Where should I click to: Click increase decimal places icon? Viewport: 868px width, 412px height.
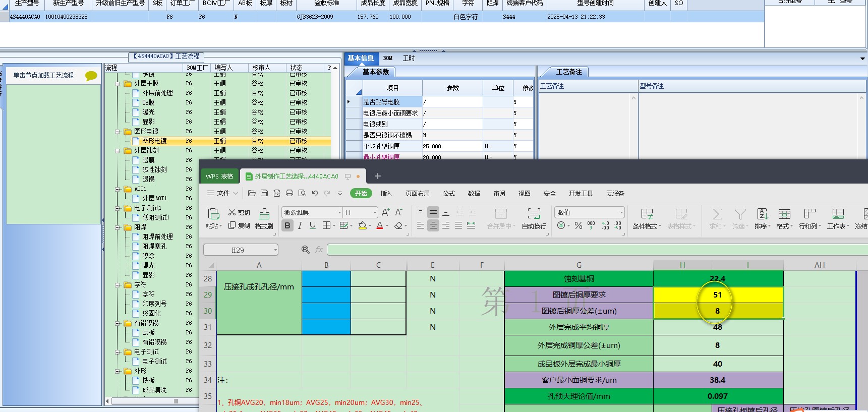(606, 225)
